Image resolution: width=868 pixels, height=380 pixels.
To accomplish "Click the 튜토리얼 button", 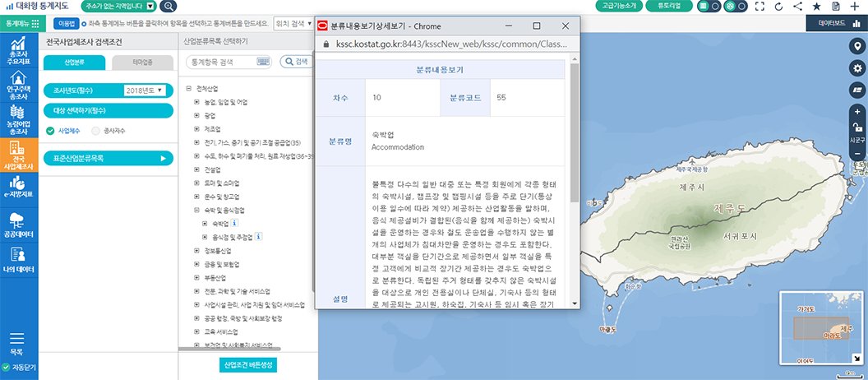I will click(669, 6).
